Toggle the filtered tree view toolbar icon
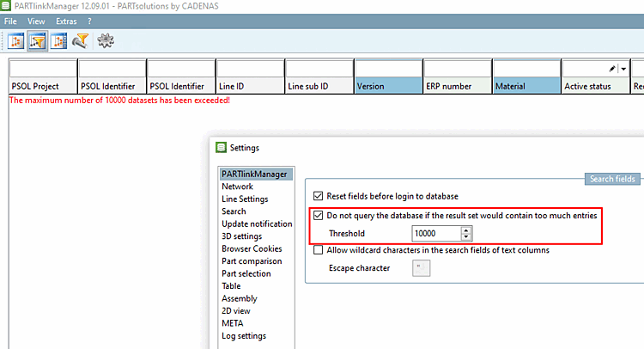Screen dimensions: 644x349 (x=38, y=41)
